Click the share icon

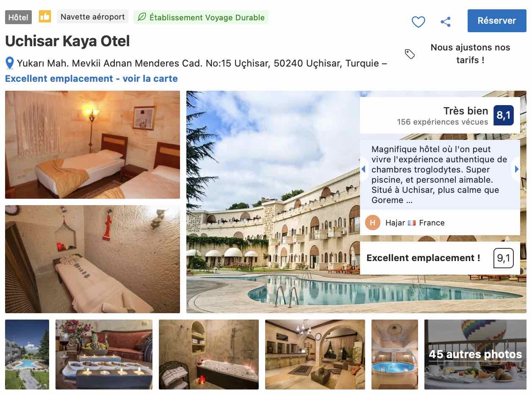(x=446, y=22)
